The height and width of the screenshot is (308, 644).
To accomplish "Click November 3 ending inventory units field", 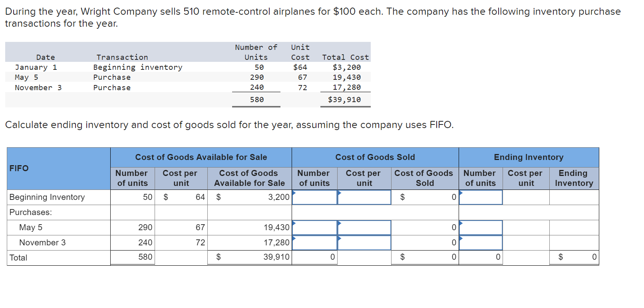I will point(481,243).
